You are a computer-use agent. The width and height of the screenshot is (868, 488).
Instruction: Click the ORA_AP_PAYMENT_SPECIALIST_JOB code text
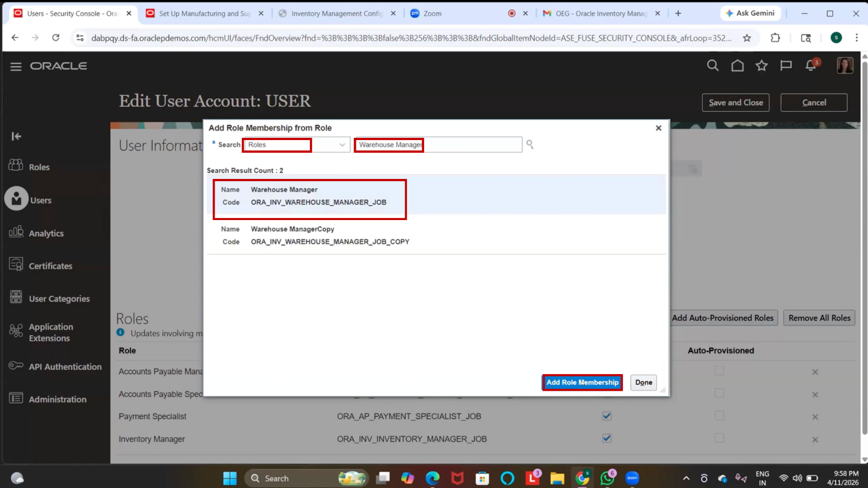(x=409, y=416)
